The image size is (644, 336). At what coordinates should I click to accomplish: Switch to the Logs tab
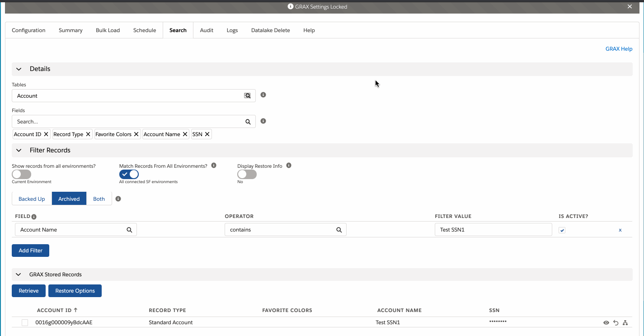click(x=232, y=30)
